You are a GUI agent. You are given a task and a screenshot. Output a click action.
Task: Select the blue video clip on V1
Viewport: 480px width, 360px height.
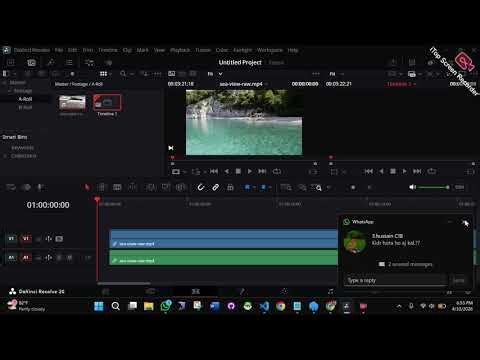coord(224,238)
